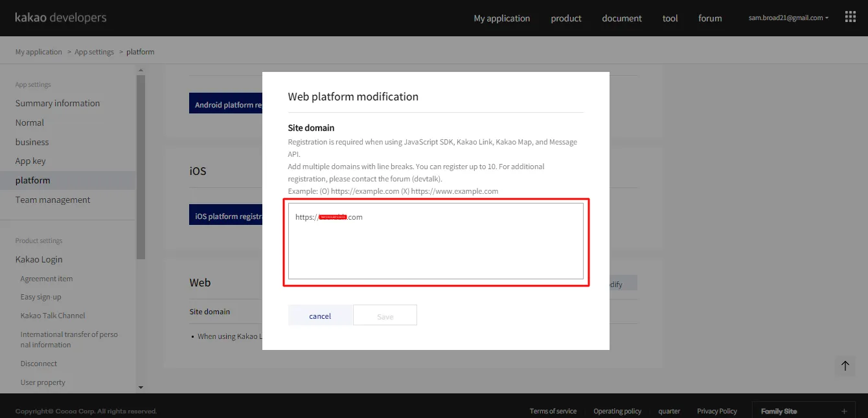The width and height of the screenshot is (868, 418).
Task: Open Terms of service footer link
Action: pyautogui.click(x=553, y=411)
